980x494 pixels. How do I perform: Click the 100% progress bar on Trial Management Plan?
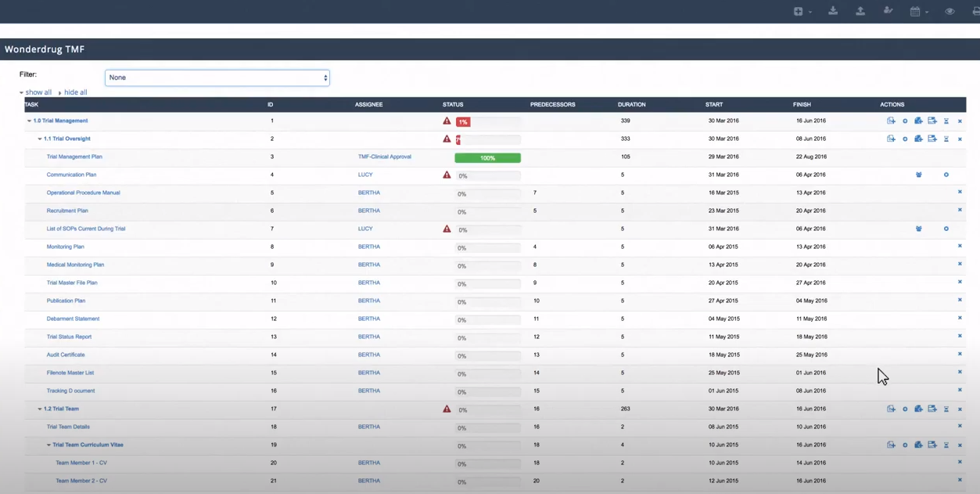(487, 157)
